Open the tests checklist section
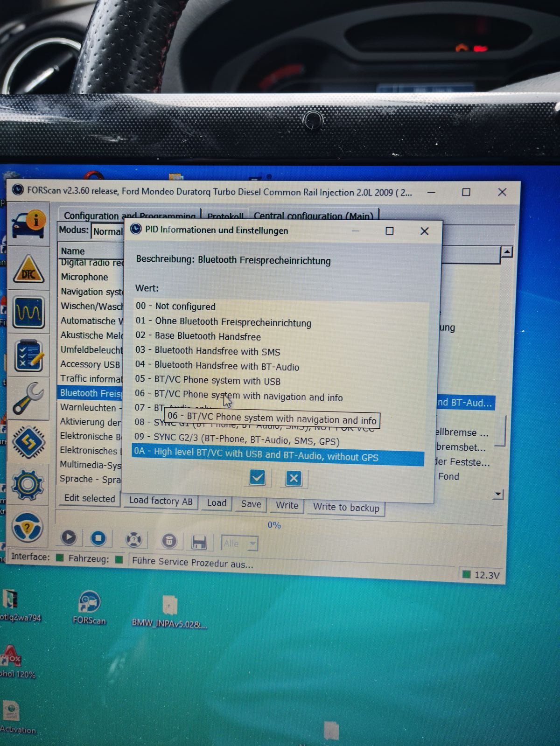 [29, 356]
